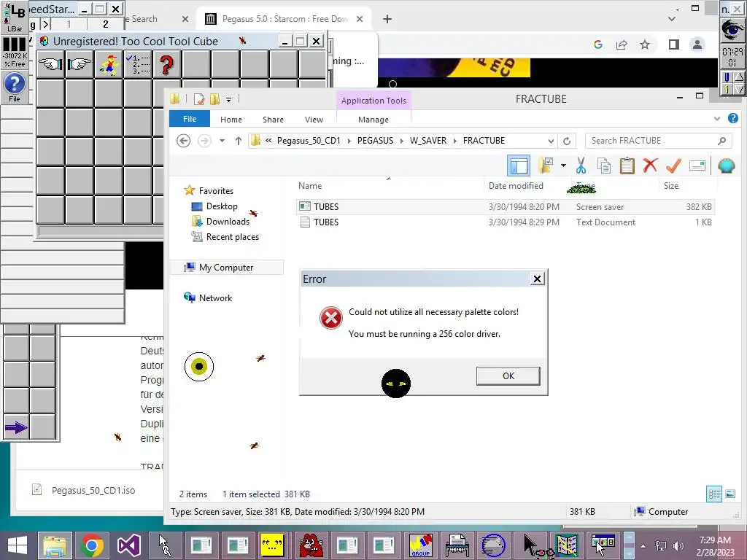Select the TUBES Text Document file
The width and height of the screenshot is (747, 560).
pos(505,222)
